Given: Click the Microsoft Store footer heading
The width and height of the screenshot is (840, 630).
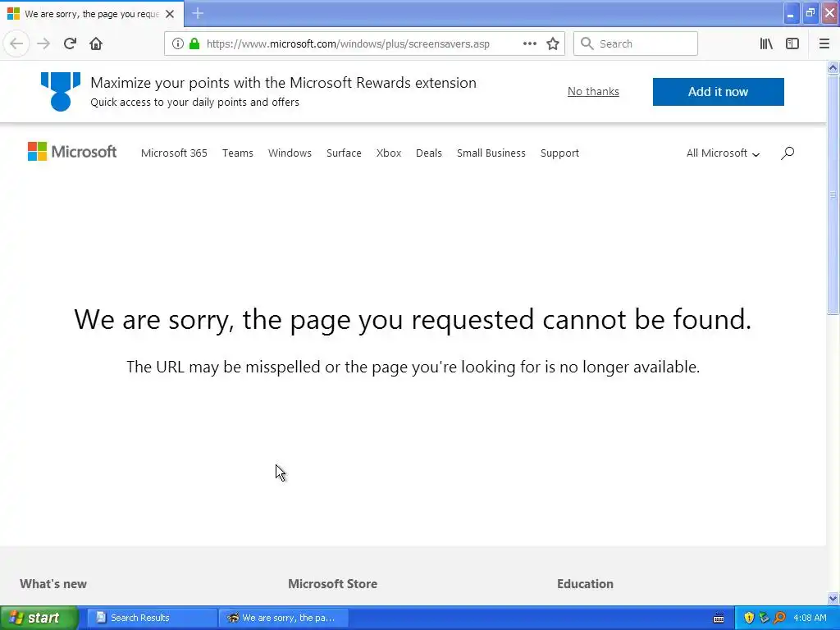Looking at the screenshot, I should [333, 584].
